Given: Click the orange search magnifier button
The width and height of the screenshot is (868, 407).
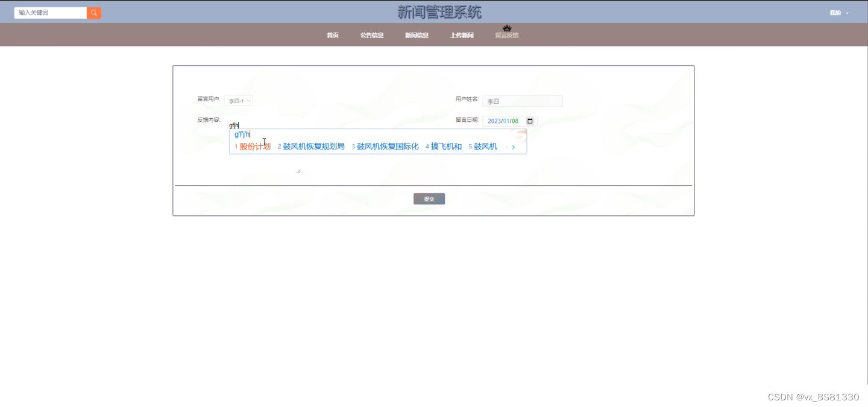Looking at the screenshot, I should [x=94, y=13].
